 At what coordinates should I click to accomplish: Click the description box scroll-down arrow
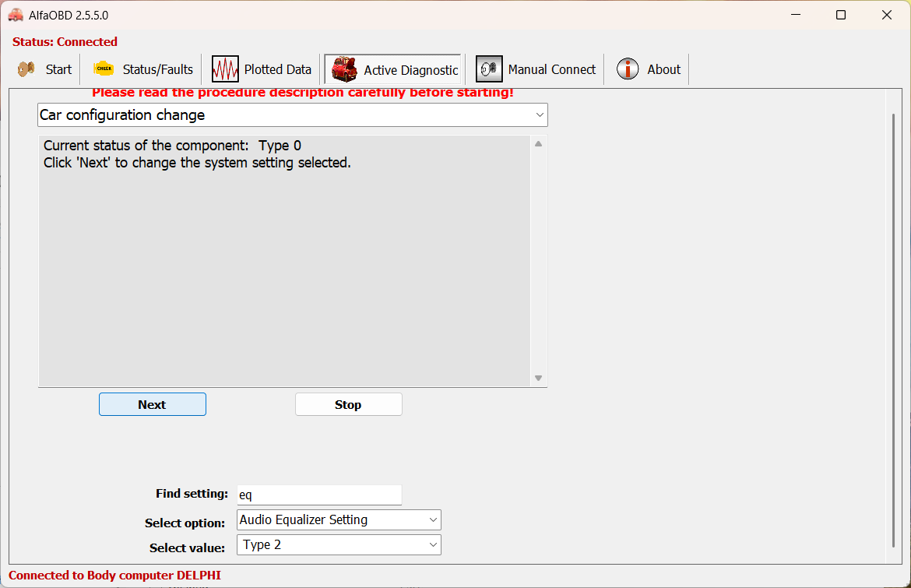pyautogui.click(x=538, y=379)
